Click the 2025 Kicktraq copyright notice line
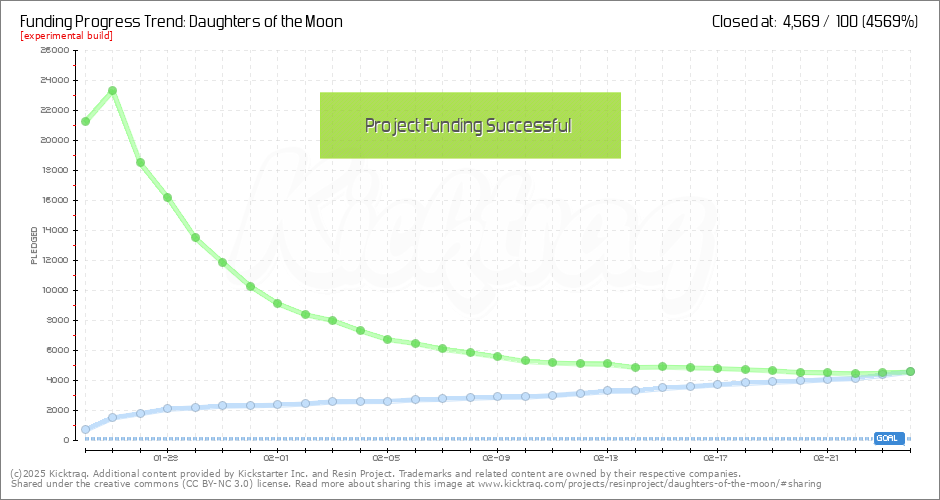The width and height of the screenshot is (940, 500). click(x=375, y=474)
